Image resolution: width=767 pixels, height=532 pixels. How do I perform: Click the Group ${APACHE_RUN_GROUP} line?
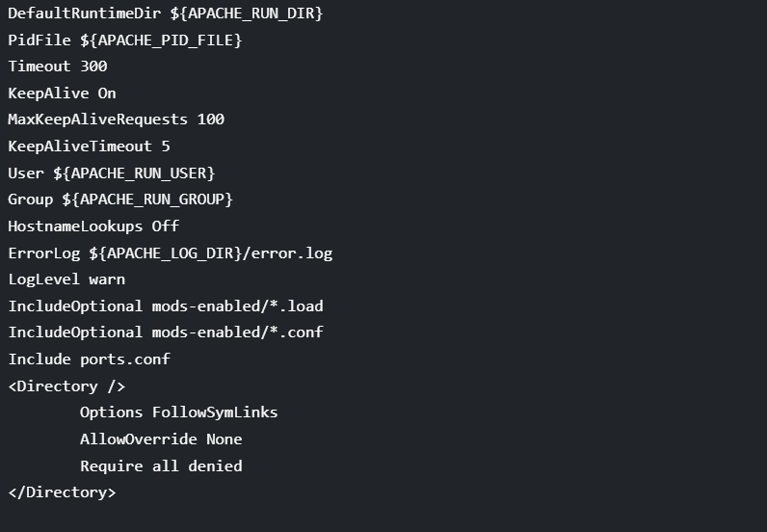pos(120,199)
